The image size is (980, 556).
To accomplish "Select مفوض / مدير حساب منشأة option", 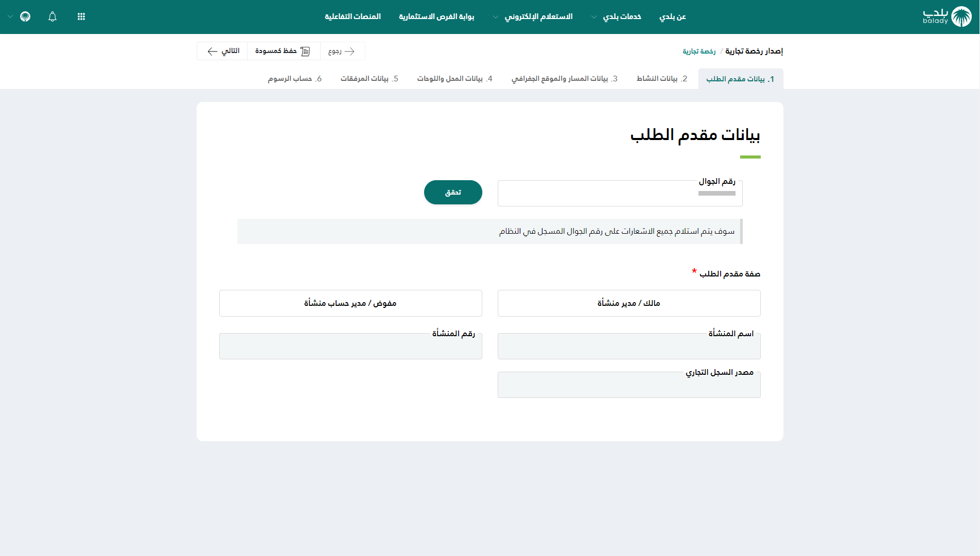I will pos(351,303).
